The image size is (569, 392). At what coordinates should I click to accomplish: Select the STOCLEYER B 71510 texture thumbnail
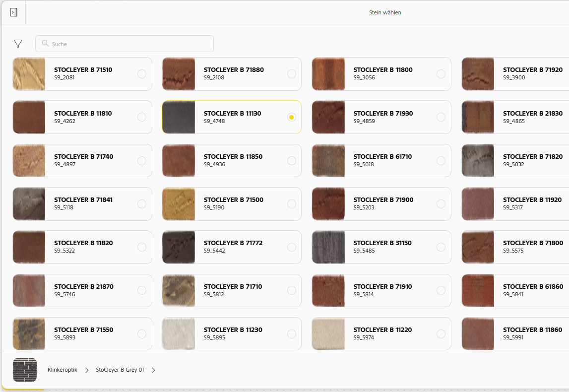(x=29, y=74)
